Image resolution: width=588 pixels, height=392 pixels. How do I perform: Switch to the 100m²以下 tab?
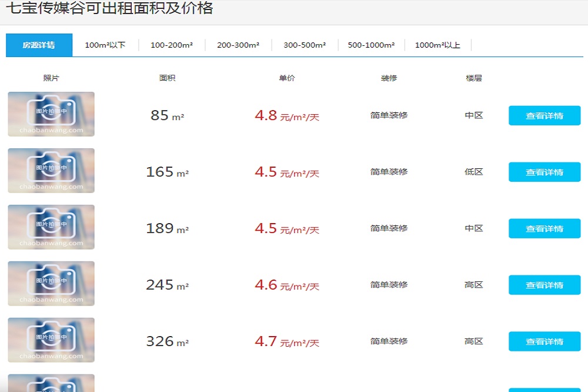[x=105, y=45]
